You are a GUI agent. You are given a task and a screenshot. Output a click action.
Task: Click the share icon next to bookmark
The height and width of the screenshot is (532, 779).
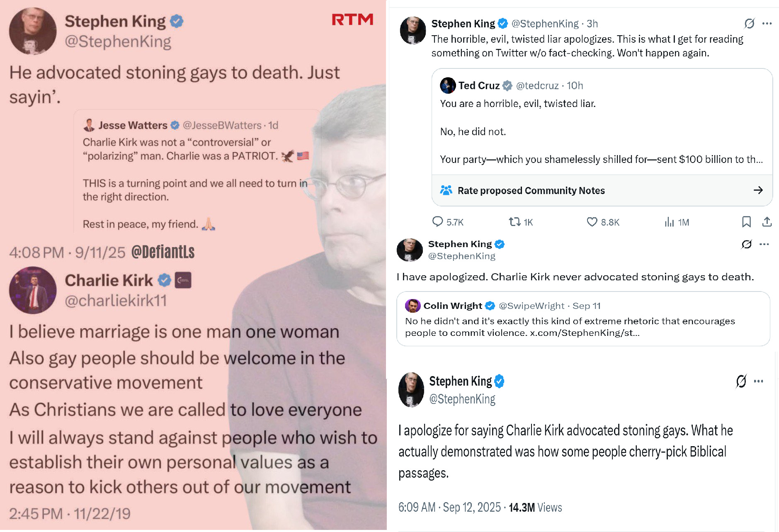(767, 222)
